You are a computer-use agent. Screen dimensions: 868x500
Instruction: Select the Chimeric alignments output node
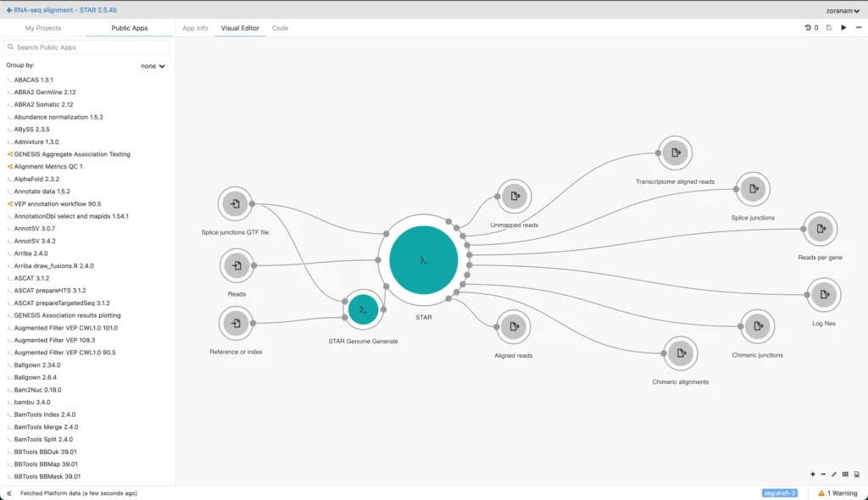681,353
